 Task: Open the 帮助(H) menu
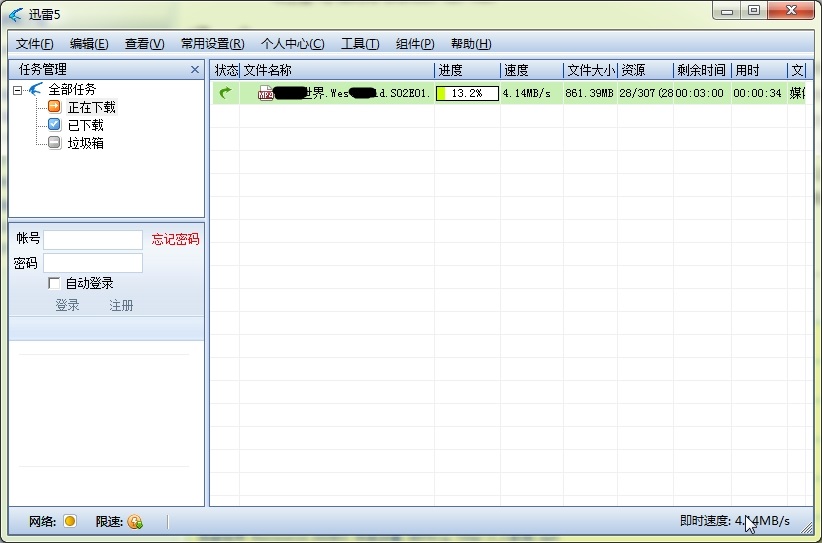click(x=471, y=44)
